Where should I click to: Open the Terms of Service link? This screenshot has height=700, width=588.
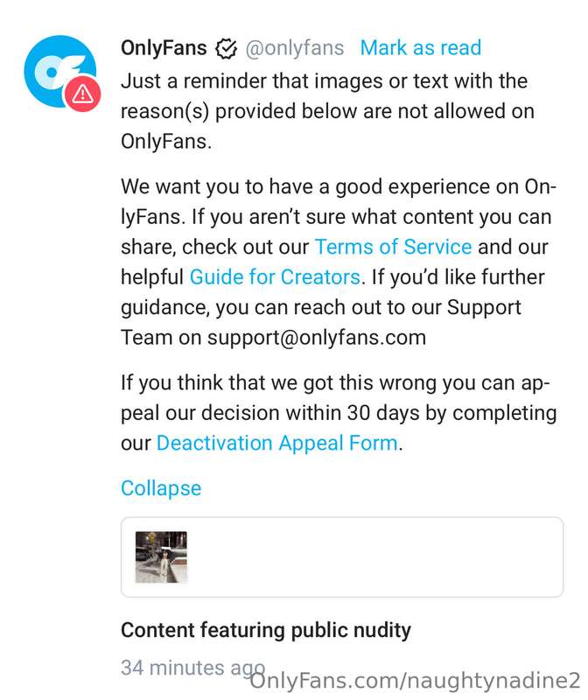coord(394,247)
